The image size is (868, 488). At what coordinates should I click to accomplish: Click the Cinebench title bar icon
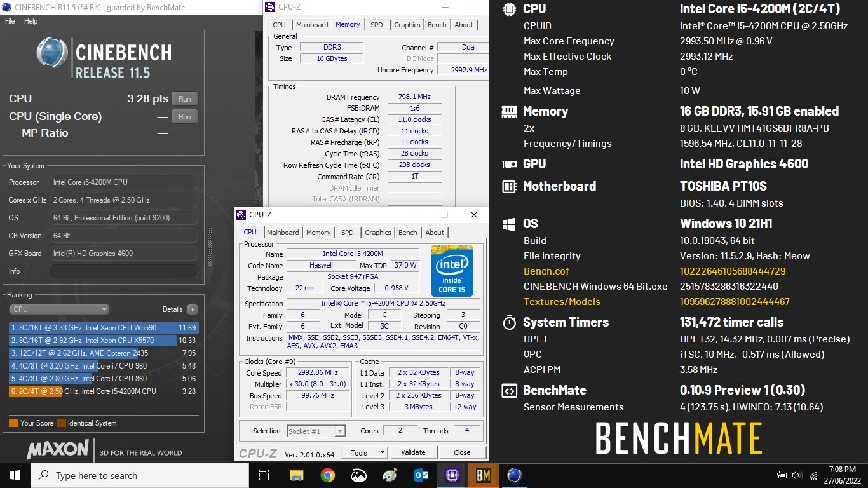click(x=7, y=7)
